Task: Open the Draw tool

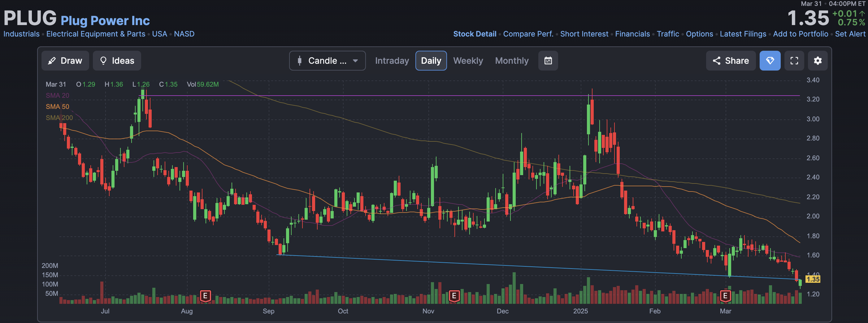Action: tap(65, 61)
